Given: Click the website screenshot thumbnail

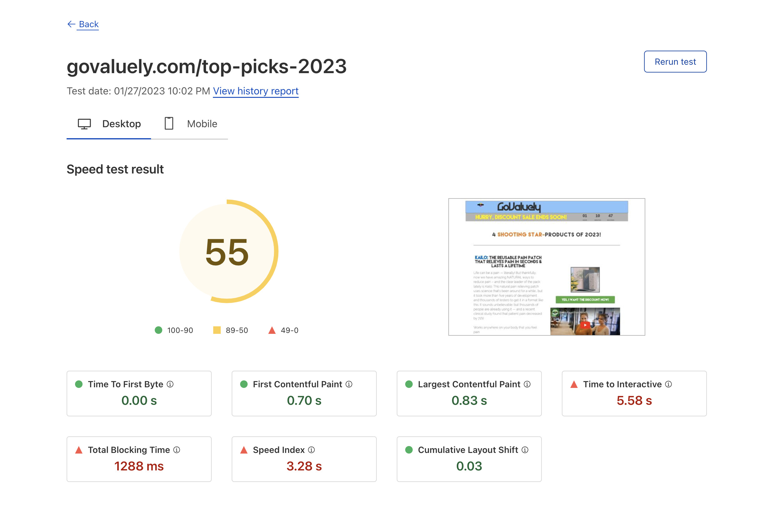Looking at the screenshot, I should pyautogui.click(x=547, y=267).
